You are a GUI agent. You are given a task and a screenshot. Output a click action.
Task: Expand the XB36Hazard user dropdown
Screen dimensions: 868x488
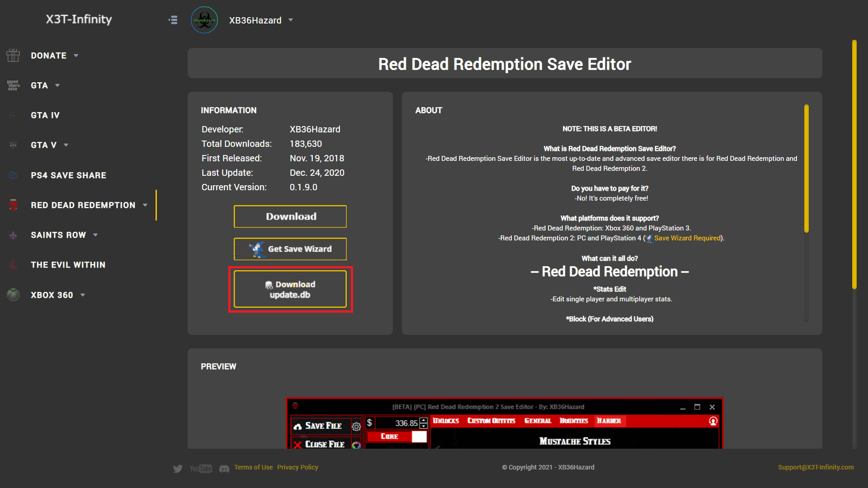(291, 20)
